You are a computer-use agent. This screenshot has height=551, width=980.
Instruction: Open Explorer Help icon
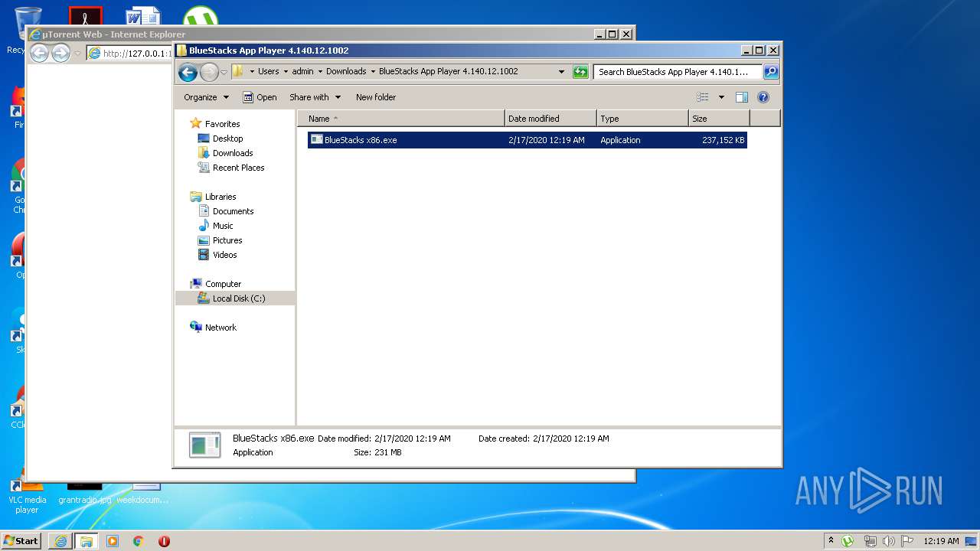click(763, 97)
